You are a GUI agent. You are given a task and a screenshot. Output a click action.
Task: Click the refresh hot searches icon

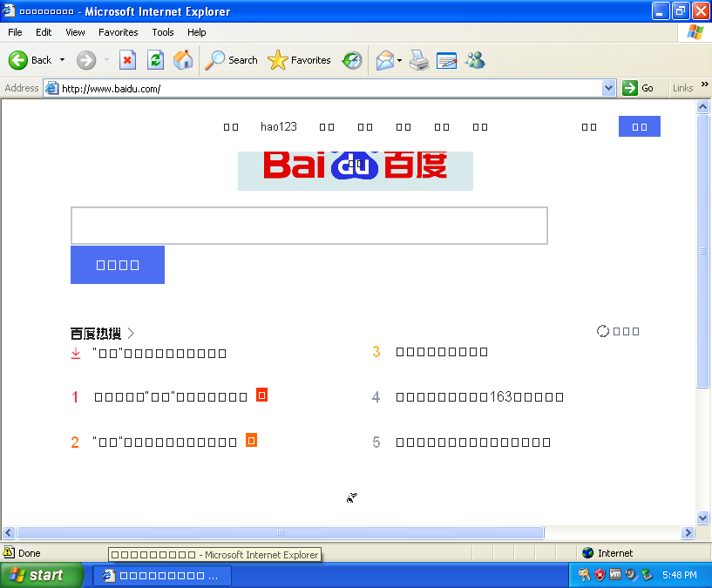point(602,331)
